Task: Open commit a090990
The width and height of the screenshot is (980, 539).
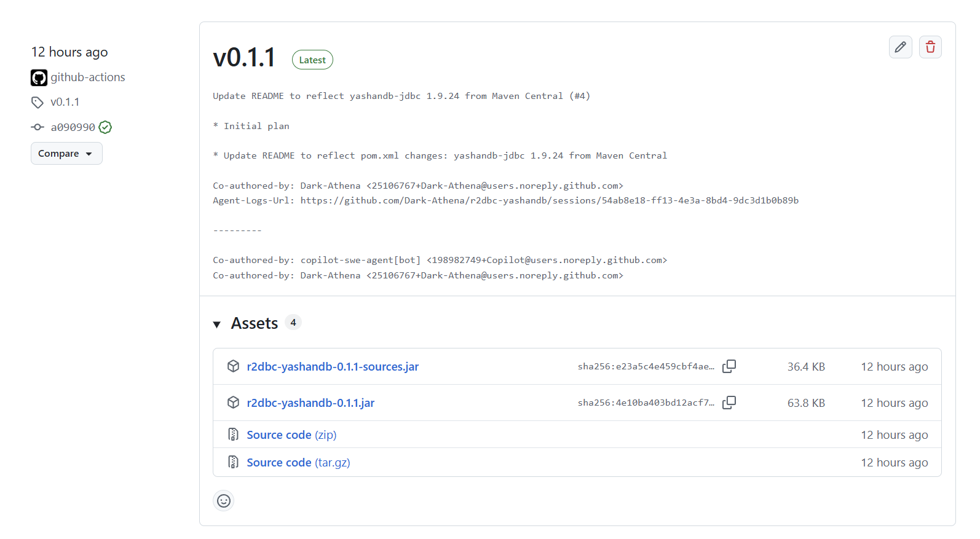Action: pos(73,127)
